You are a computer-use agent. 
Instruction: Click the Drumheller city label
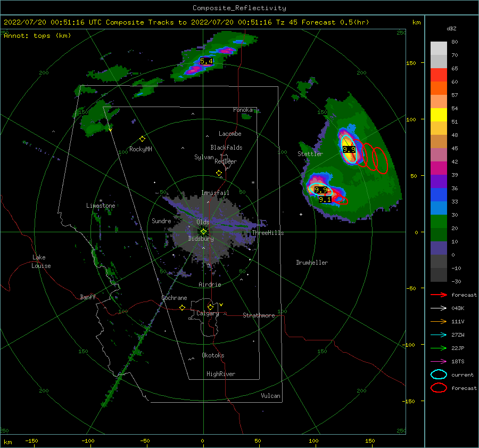click(312, 263)
